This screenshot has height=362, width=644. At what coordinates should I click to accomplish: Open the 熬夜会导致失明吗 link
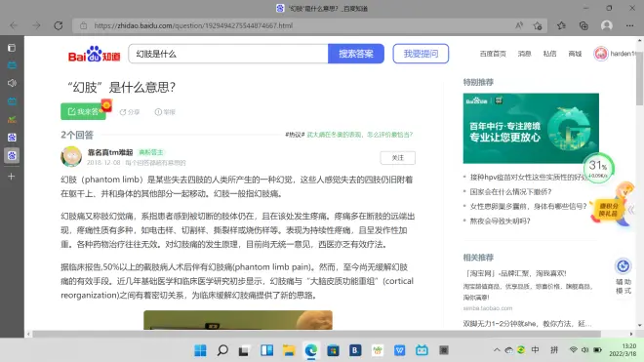(500, 221)
